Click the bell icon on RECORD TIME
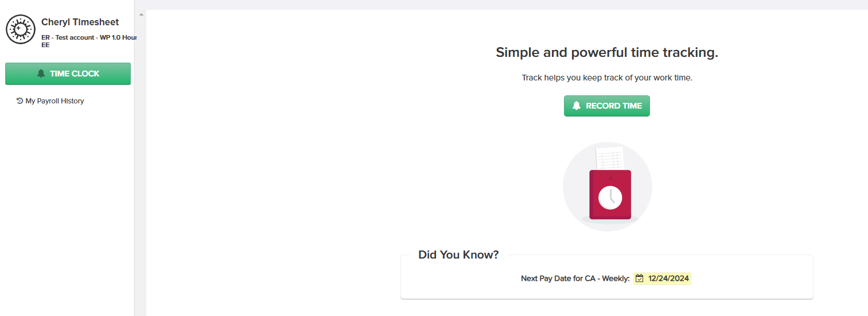868x316 pixels. pos(577,106)
